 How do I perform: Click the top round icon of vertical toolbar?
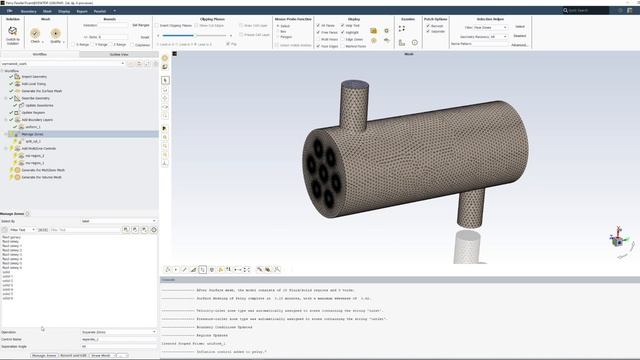pyautogui.click(x=165, y=58)
